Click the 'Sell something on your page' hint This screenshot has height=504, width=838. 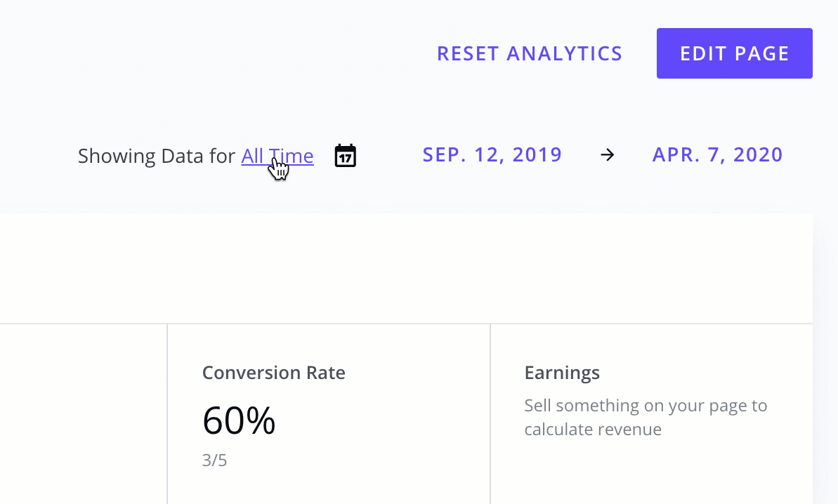tap(646, 418)
